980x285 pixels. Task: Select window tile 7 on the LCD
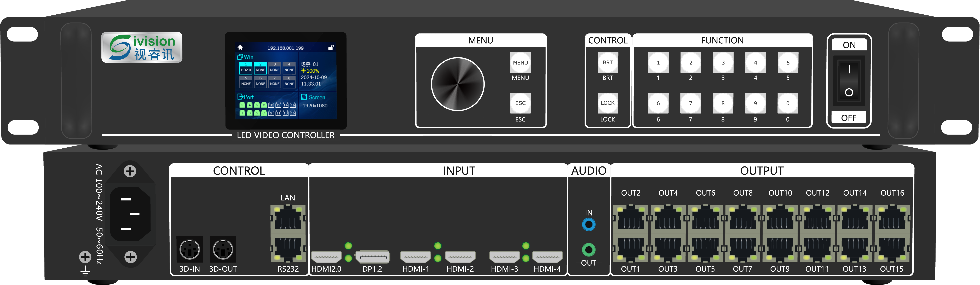(x=275, y=82)
